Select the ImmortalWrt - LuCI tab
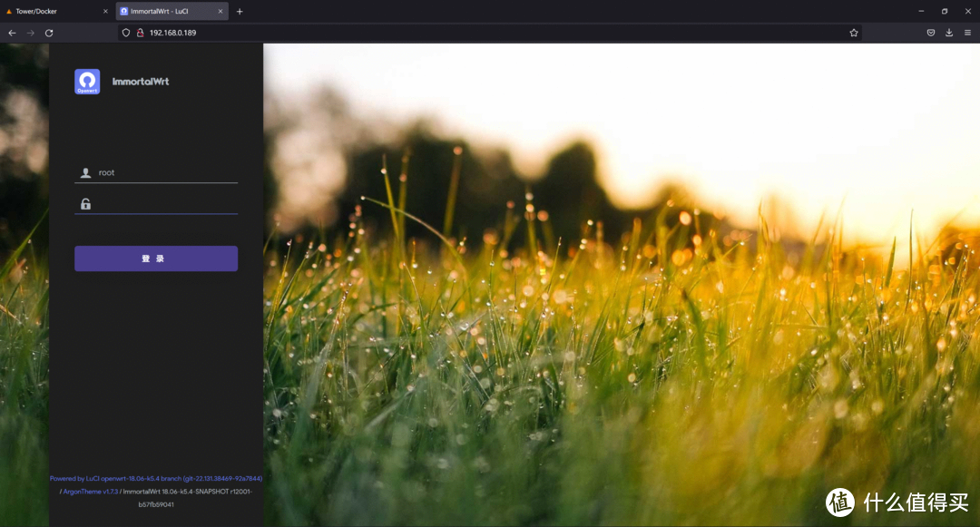The width and height of the screenshot is (980, 527). tap(171, 11)
